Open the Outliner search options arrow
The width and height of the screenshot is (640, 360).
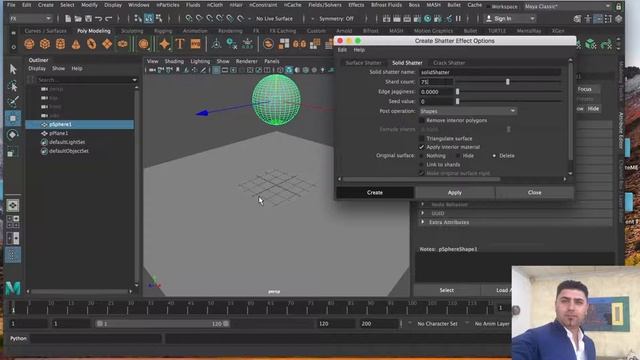click(x=134, y=80)
